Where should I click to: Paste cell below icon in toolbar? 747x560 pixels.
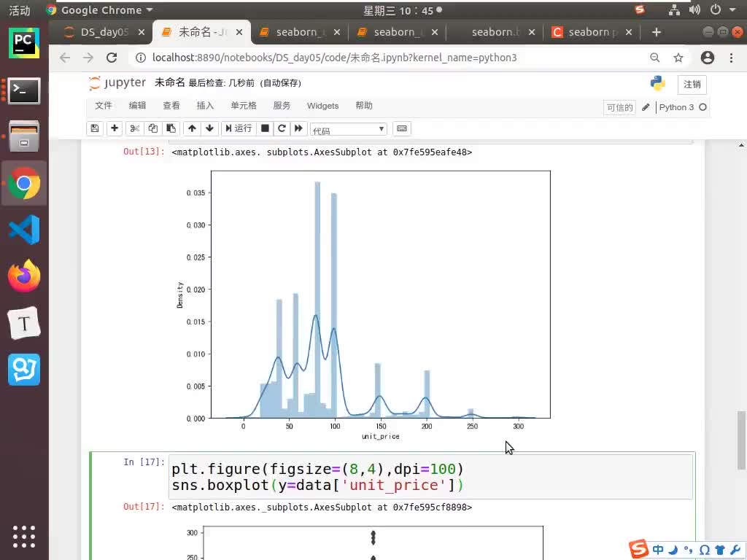tap(171, 128)
